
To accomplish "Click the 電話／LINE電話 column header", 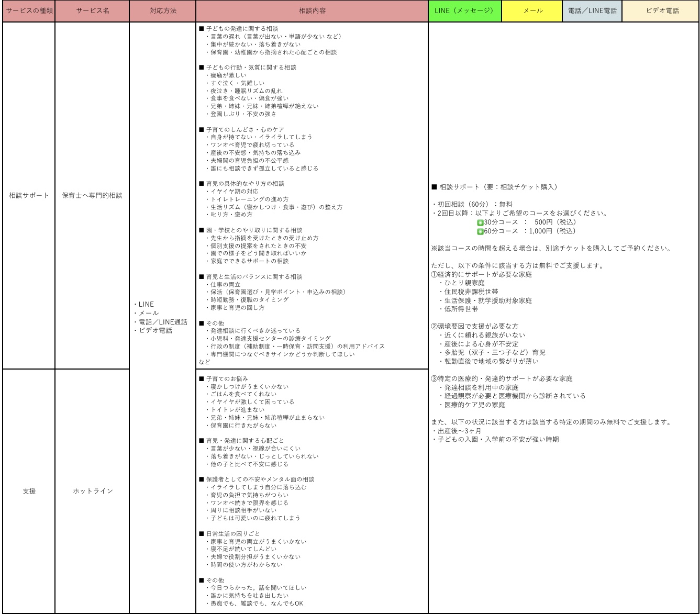I will click(592, 11).
